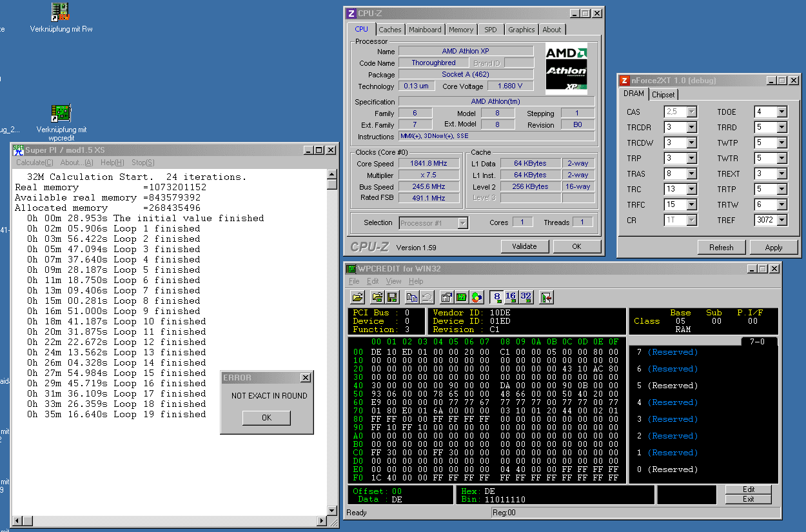Click the WPCREDIT title bar icon
Viewport: 806px width, 532px height.
[x=351, y=268]
